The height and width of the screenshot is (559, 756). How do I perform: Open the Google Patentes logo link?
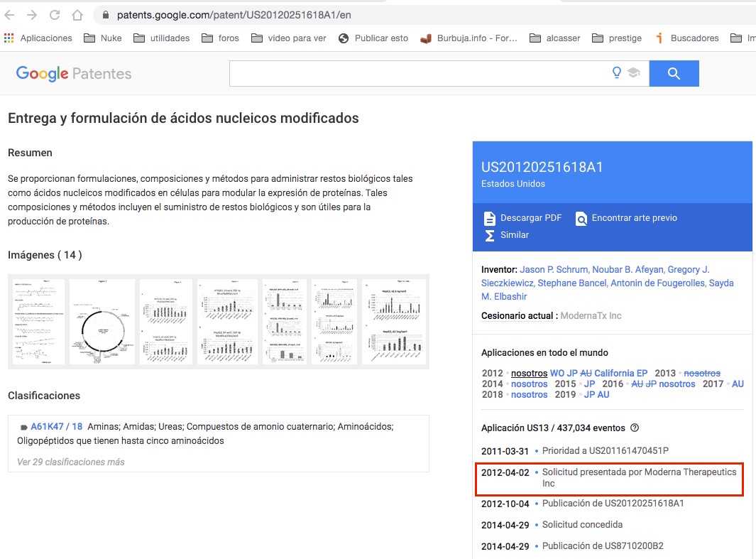(73, 73)
